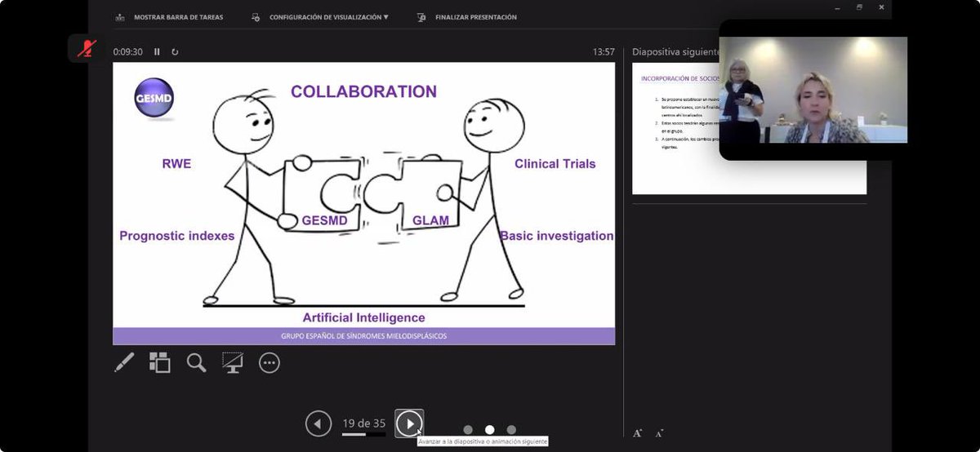Select the middle highlighted pagination dot

click(x=490, y=429)
